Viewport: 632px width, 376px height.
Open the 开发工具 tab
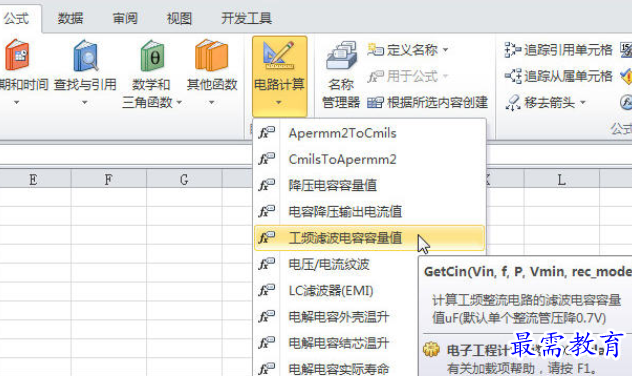(246, 19)
